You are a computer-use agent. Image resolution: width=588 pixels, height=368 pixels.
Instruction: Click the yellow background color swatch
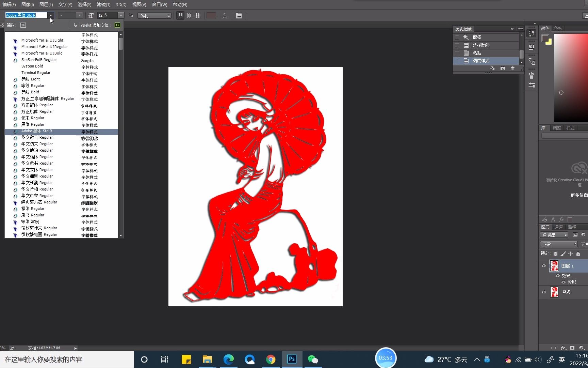[x=549, y=42]
